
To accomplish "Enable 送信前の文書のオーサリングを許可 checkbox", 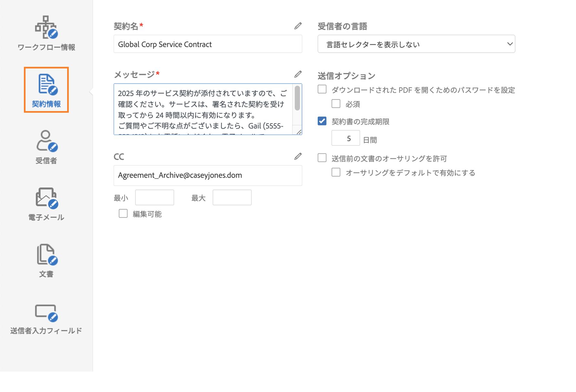I will tap(322, 158).
